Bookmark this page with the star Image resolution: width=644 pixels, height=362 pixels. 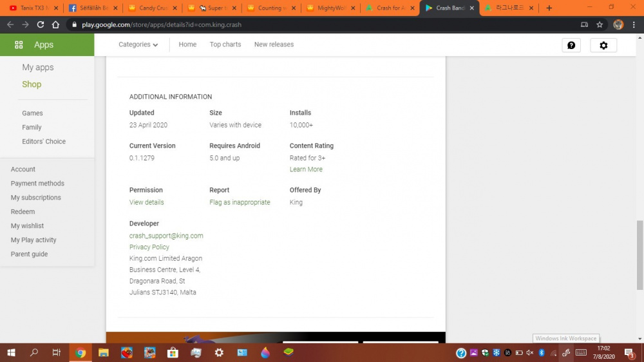point(600,24)
